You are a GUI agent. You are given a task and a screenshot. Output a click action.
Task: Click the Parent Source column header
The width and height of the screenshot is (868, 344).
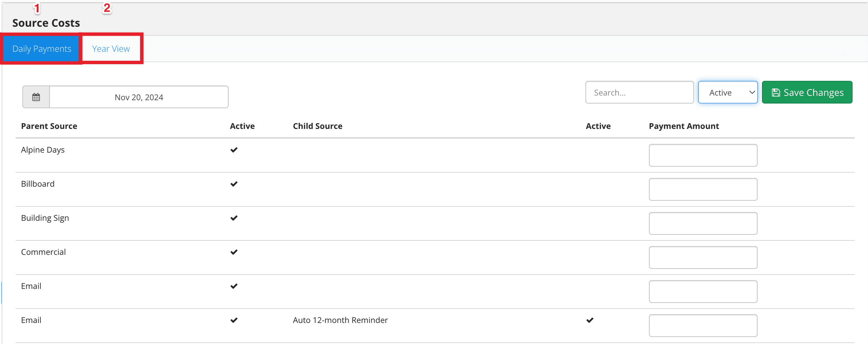(49, 126)
